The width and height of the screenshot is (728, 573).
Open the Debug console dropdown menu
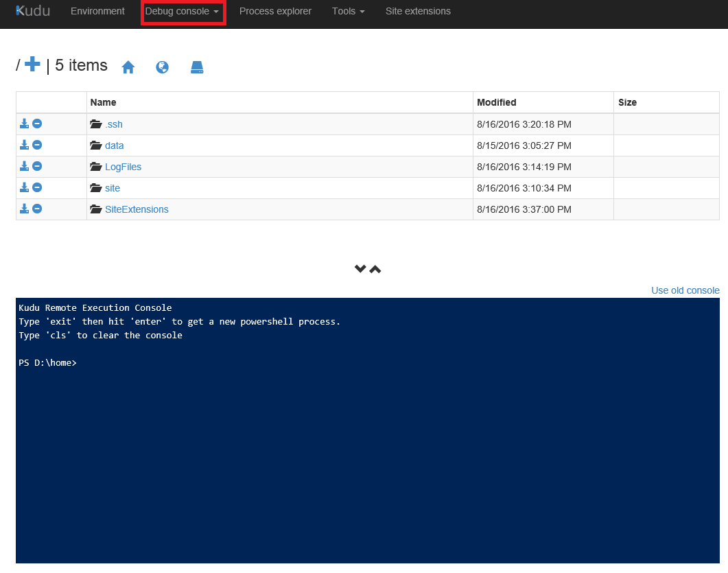pyautogui.click(x=182, y=11)
